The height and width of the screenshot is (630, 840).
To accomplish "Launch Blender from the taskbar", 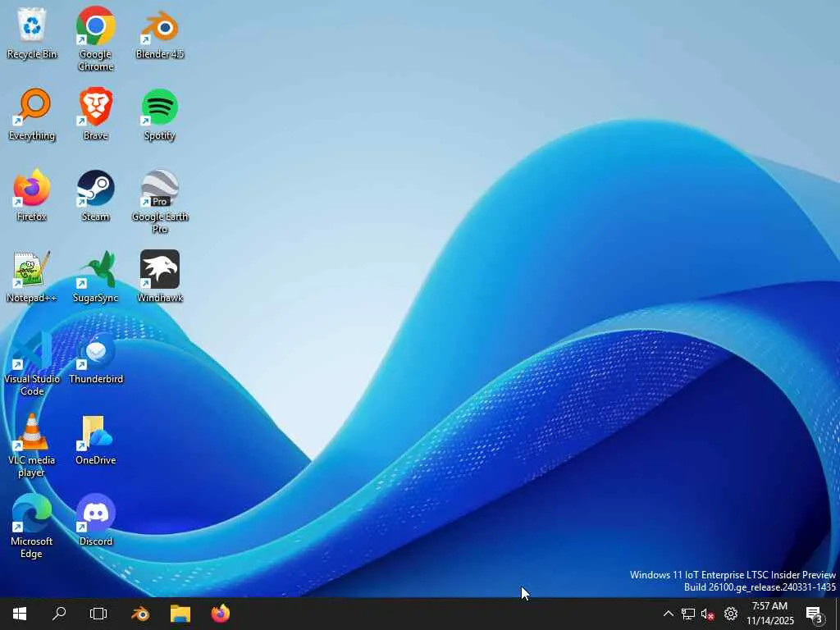I will (141, 614).
